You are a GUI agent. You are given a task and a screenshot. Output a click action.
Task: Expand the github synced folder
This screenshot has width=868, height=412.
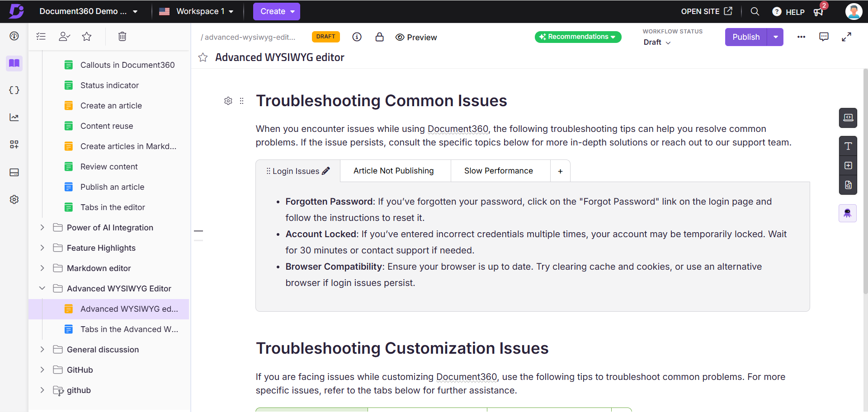pos(42,390)
